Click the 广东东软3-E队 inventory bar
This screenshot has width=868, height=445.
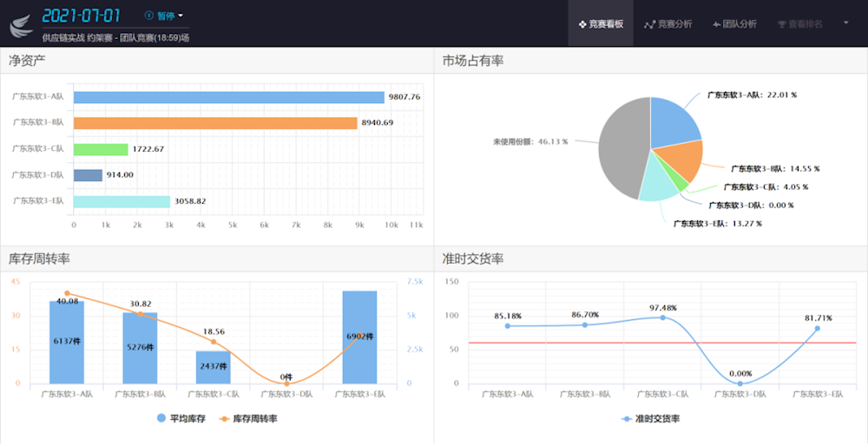(359, 337)
